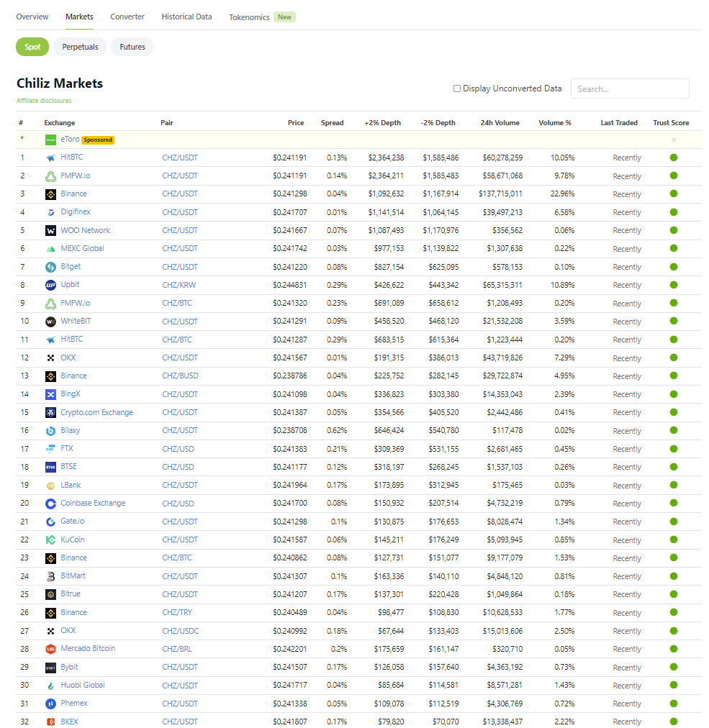Open the Tokenomics tab
Screen dimensions: 709x728
point(249,17)
